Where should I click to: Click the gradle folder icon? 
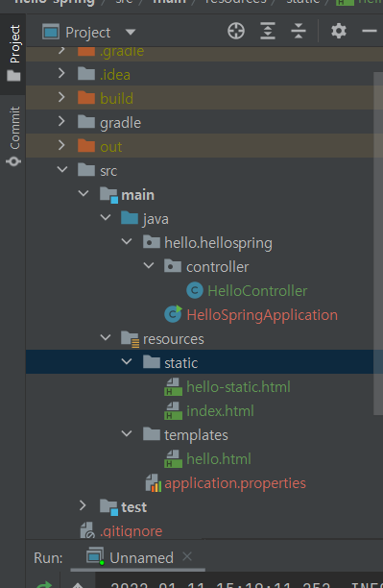coord(86,121)
